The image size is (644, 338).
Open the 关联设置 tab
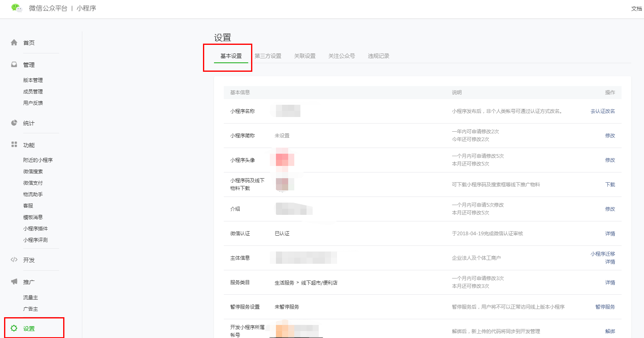click(305, 56)
